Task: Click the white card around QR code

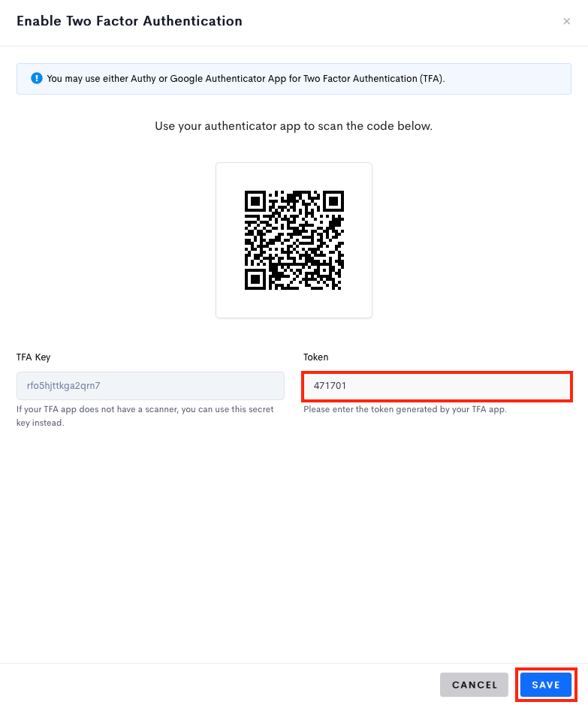Action: [x=294, y=240]
